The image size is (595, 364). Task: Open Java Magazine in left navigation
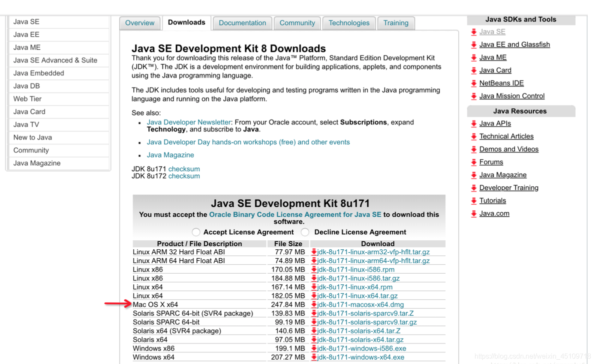tap(59, 163)
